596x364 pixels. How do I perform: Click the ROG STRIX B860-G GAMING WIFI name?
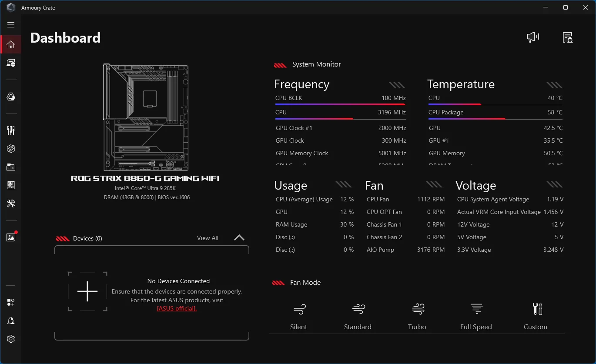pyautogui.click(x=145, y=178)
